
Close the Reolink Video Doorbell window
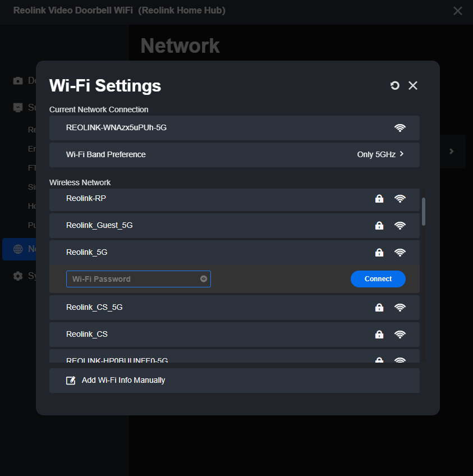(x=457, y=11)
